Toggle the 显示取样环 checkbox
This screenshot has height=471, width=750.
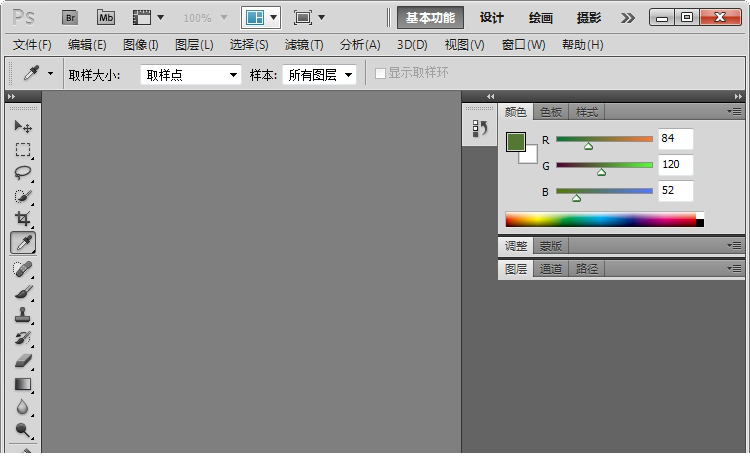tap(380, 73)
